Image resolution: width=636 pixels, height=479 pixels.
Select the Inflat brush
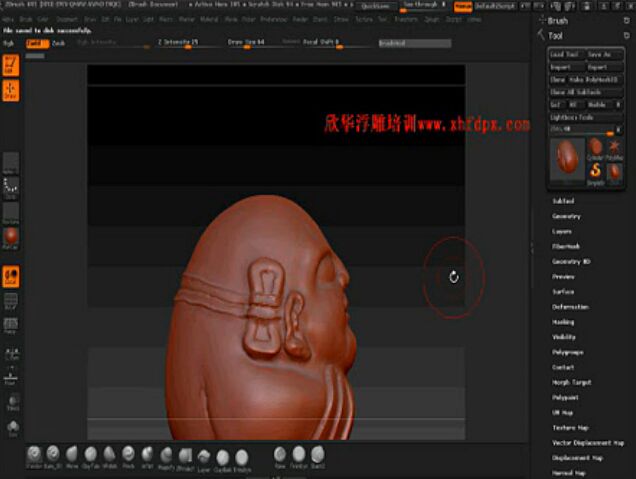click(x=147, y=457)
